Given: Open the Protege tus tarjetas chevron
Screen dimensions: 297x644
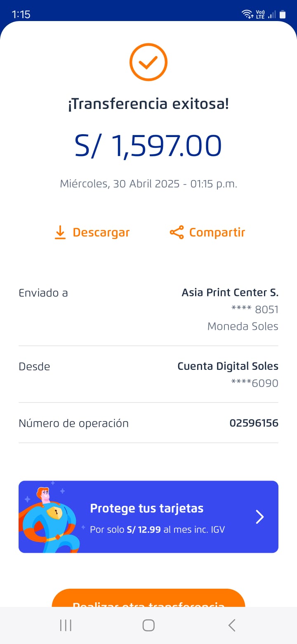Looking at the screenshot, I should [x=259, y=517].
